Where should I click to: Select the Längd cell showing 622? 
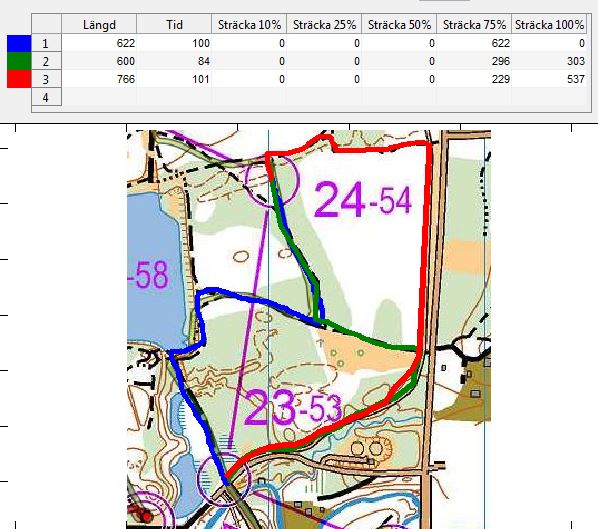[x=99, y=43]
